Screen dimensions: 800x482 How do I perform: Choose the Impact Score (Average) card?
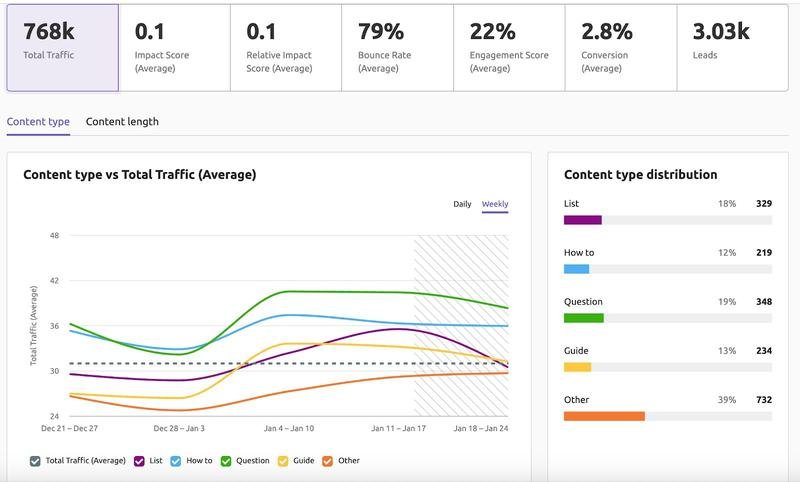coord(173,47)
